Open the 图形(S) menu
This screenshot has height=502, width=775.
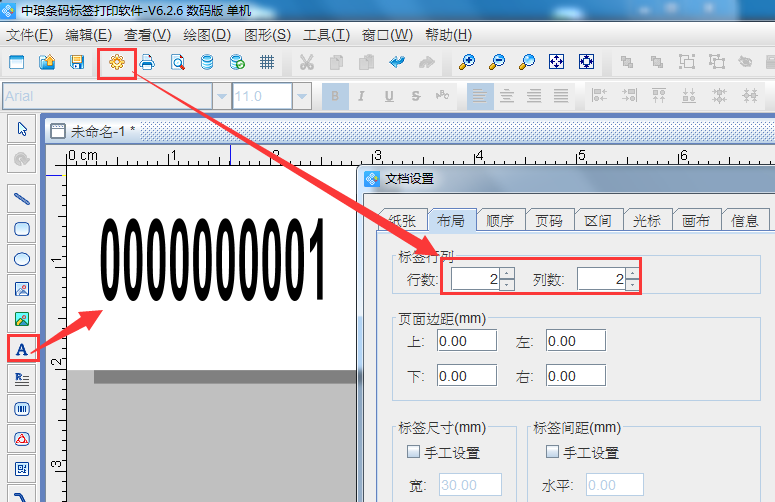coord(267,35)
